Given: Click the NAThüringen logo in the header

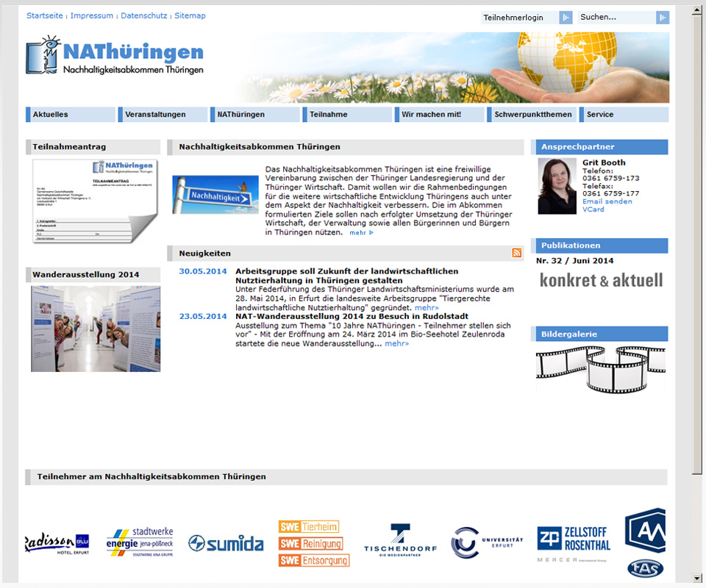Looking at the screenshot, I should pyautogui.click(x=115, y=55).
